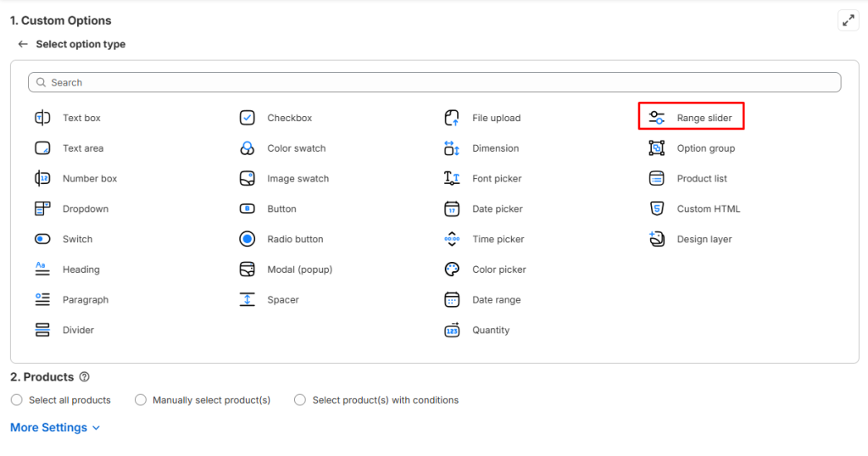
Task: Choose the Quantity option icon
Action: click(452, 331)
